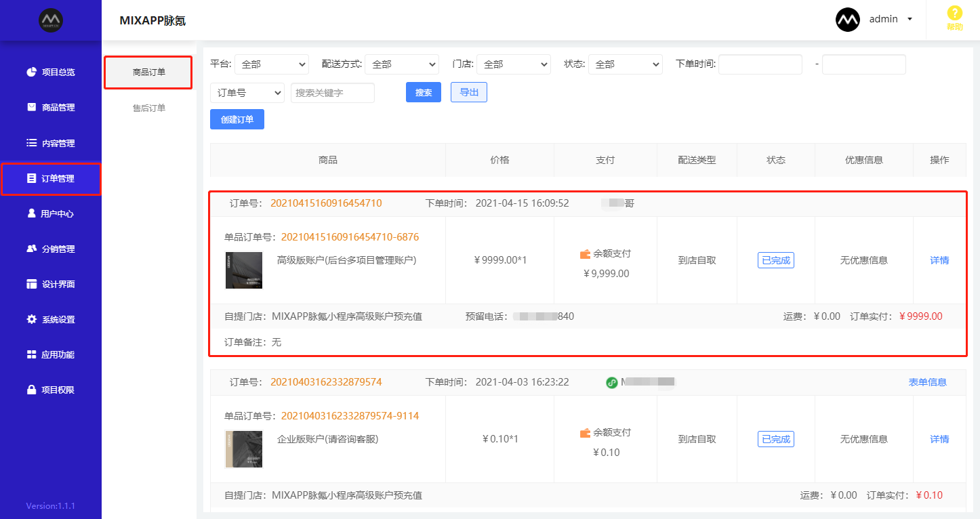980x519 pixels.
Task: Switch to 售后订单 tab
Action: (x=148, y=108)
